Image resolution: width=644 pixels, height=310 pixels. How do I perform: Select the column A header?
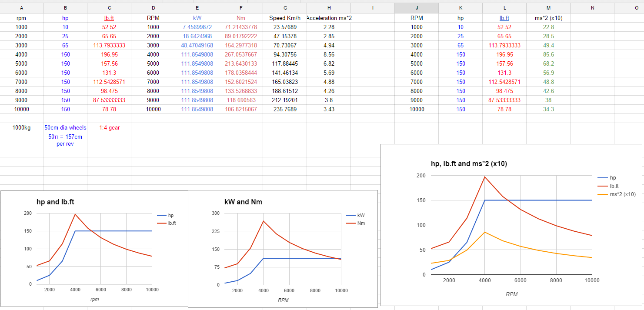click(22, 8)
